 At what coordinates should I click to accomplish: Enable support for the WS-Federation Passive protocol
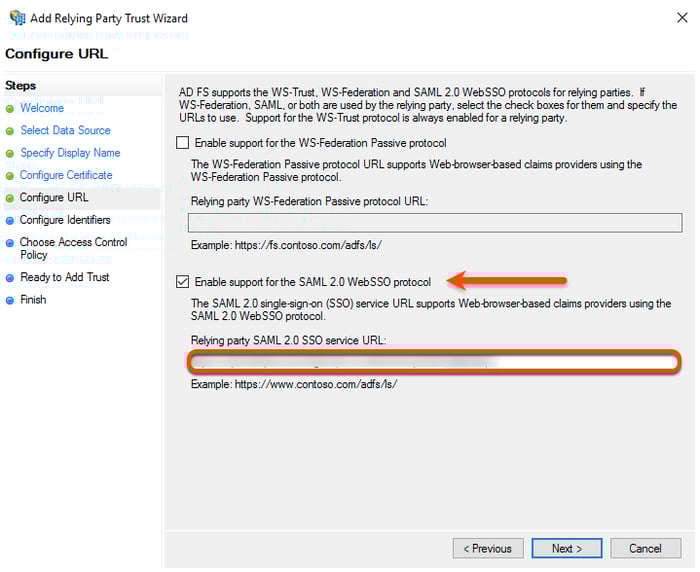(x=182, y=143)
